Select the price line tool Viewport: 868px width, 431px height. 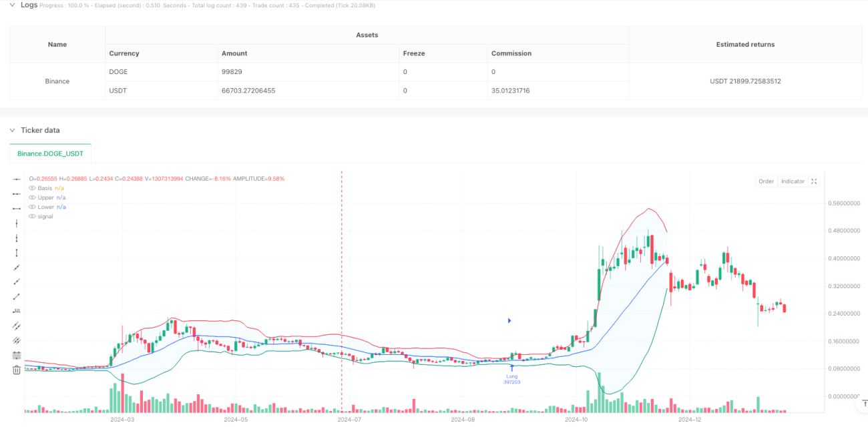17,312
